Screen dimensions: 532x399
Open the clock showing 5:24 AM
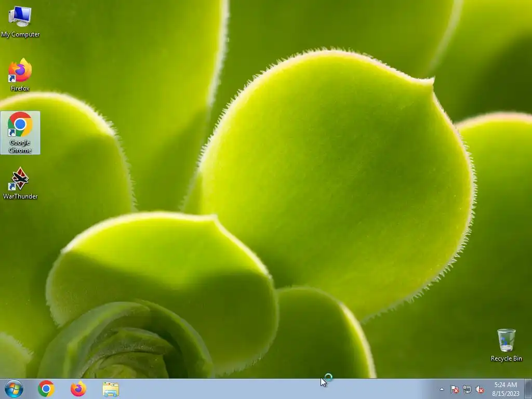[506, 389]
